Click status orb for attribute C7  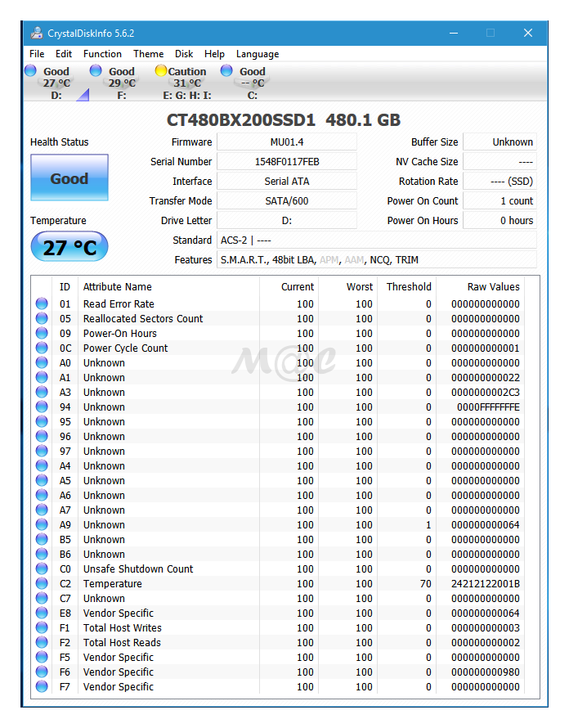(x=42, y=598)
